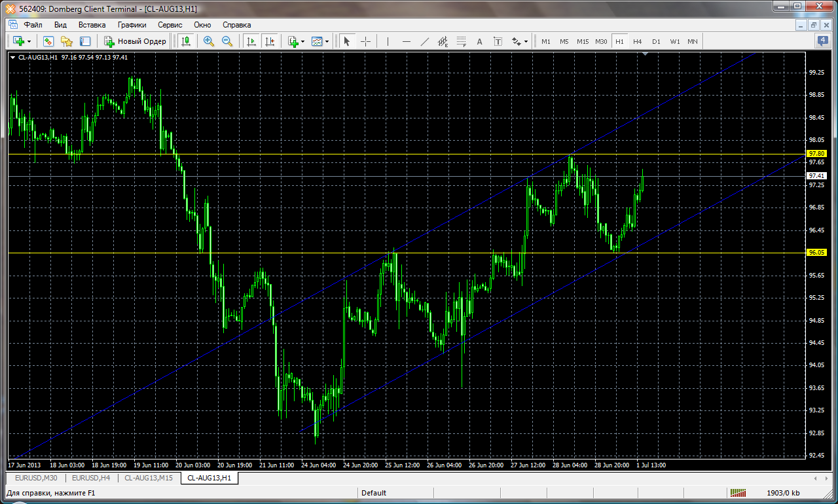Open the Файл menu
Image resolution: width=838 pixels, height=504 pixels.
pos(33,25)
